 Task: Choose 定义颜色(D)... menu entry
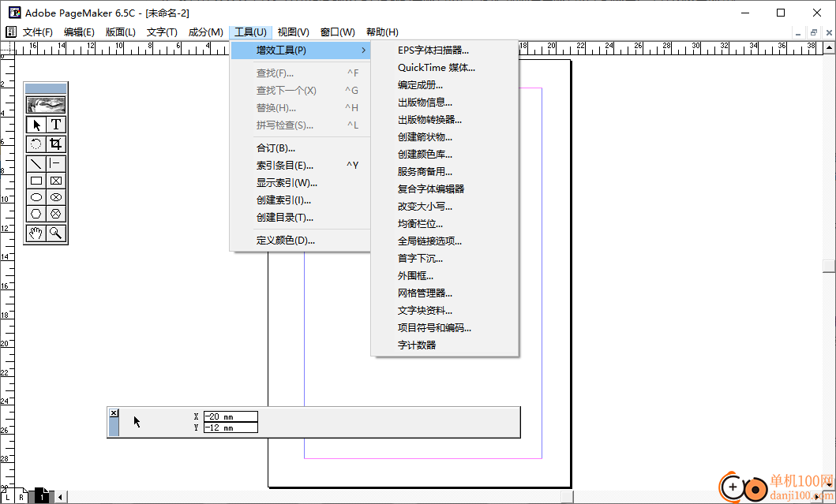pyautogui.click(x=300, y=241)
